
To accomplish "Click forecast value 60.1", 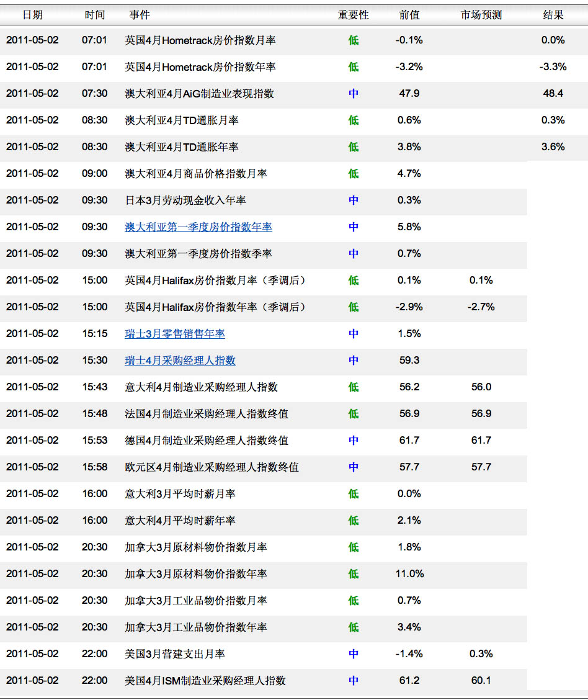I will tap(481, 681).
